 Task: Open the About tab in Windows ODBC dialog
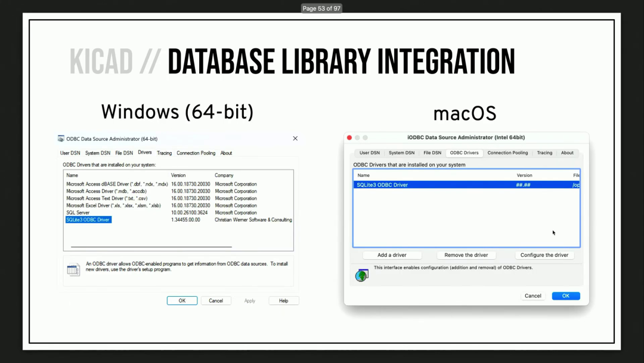tap(227, 153)
